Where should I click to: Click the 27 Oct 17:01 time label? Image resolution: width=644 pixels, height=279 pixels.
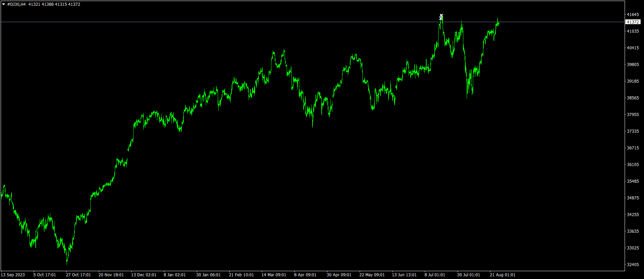pos(78,275)
